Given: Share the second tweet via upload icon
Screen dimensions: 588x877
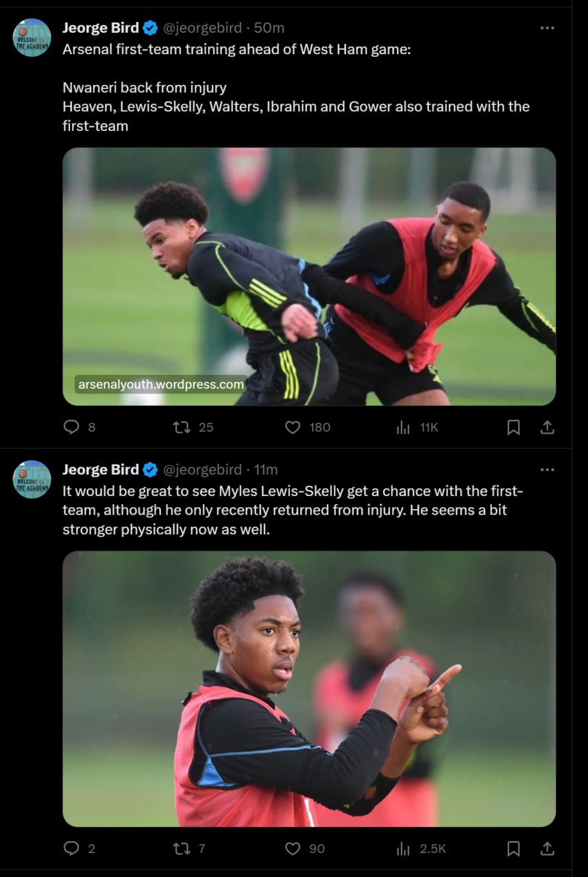Looking at the screenshot, I should (547, 848).
